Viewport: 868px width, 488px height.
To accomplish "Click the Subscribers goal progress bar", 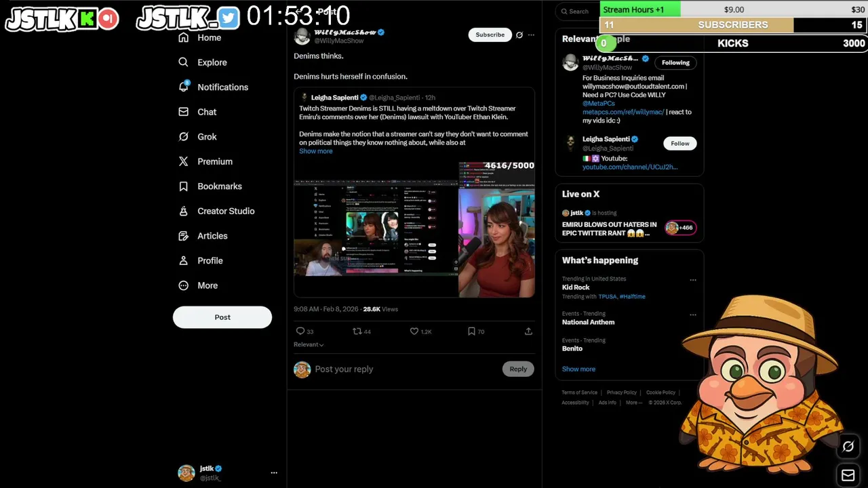I will [734, 25].
